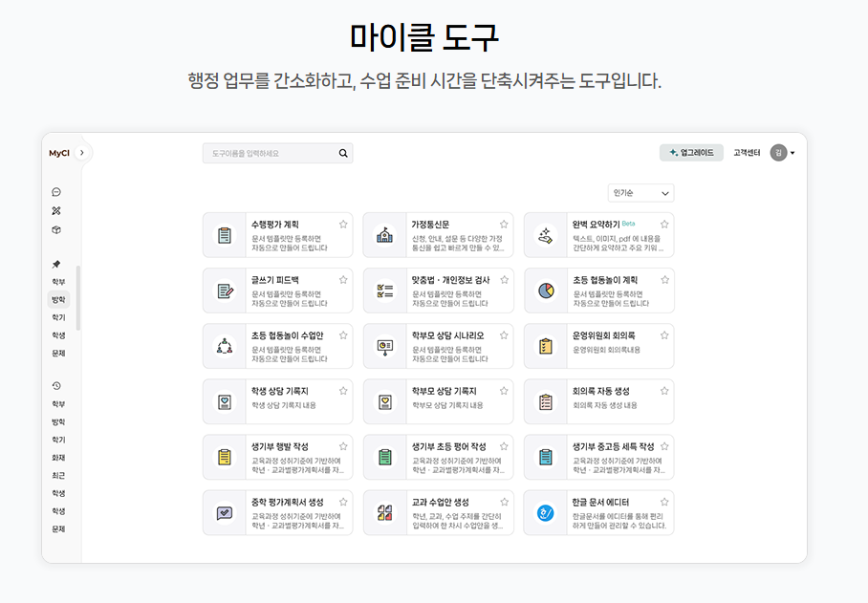Toggle star on 회의록 자동 생성 card
Image resolution: width=868 pixels, height=603 pixels.
tap(664, 391)
